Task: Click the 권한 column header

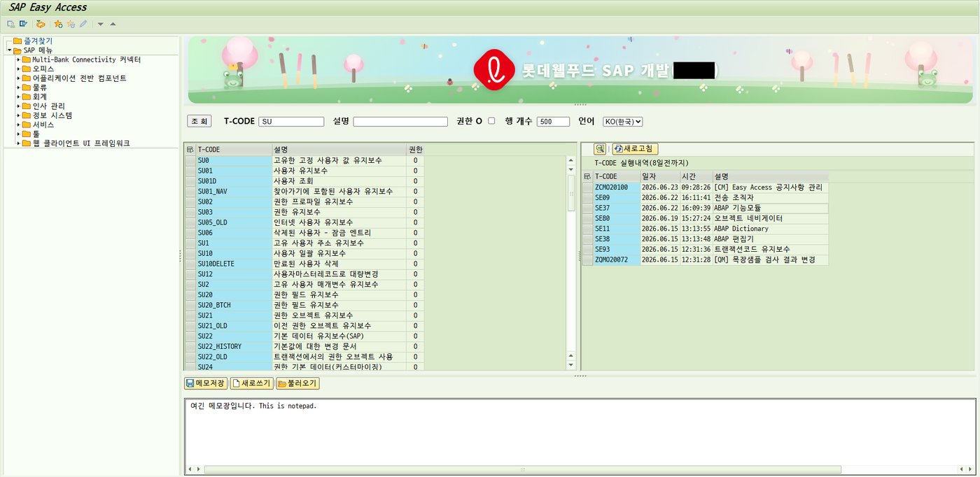Action: click(415, 150)
